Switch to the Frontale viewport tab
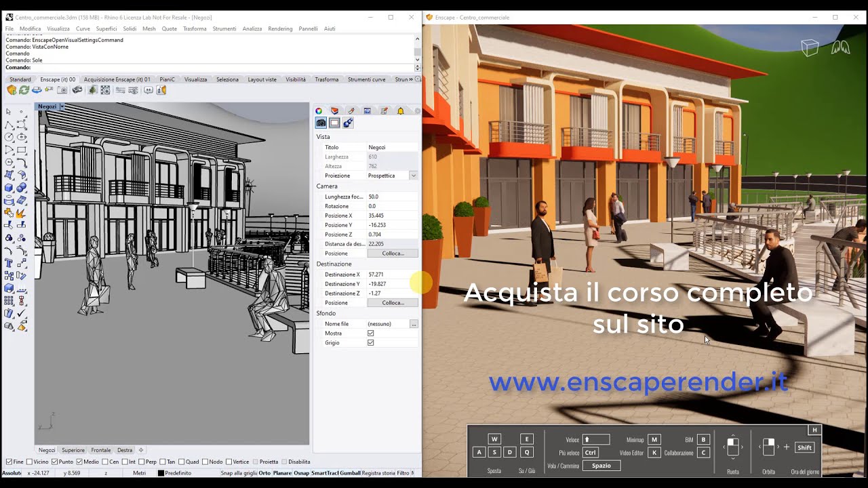Screen dimensions: 868x488 click(101, 450)
